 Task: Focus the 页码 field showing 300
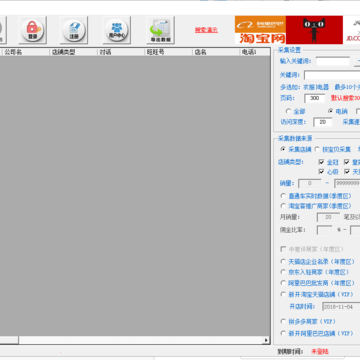[314, 98]
